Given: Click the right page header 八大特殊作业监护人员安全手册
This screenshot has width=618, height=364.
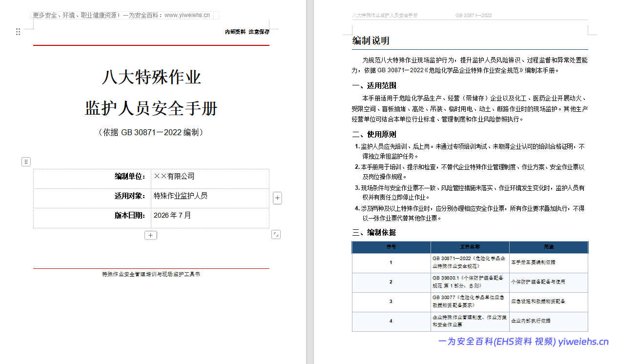Looking at the screenshot, I should click(385, 16).
